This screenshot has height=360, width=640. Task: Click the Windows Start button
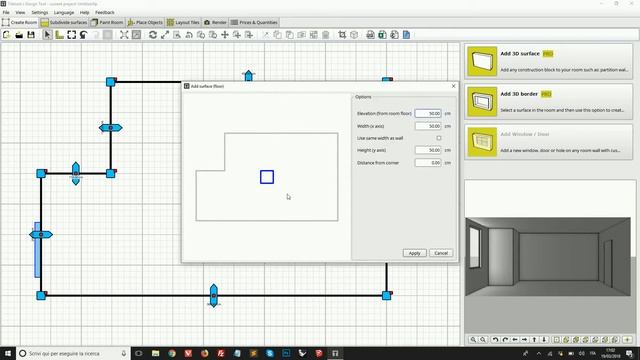click(8, 353)
